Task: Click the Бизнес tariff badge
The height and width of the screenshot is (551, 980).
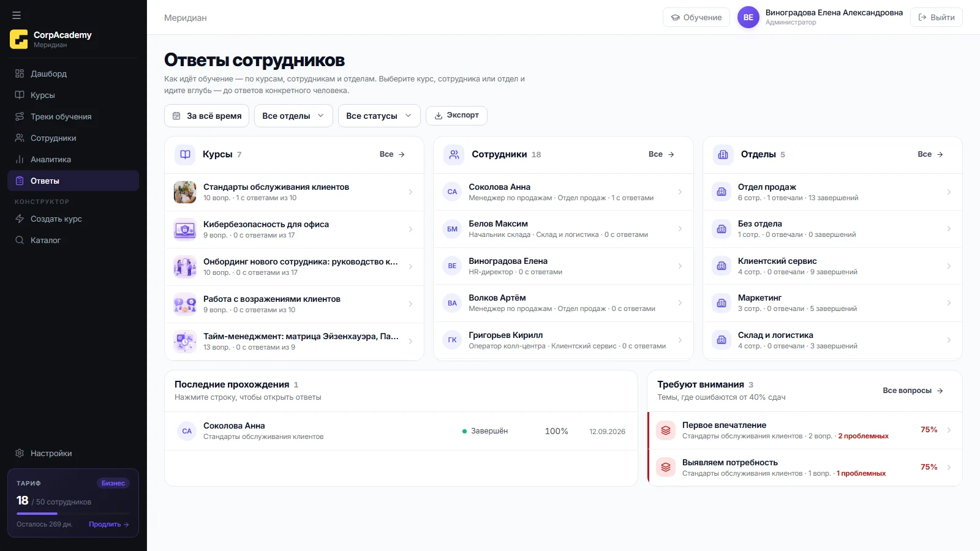Action: coord(113,483)
